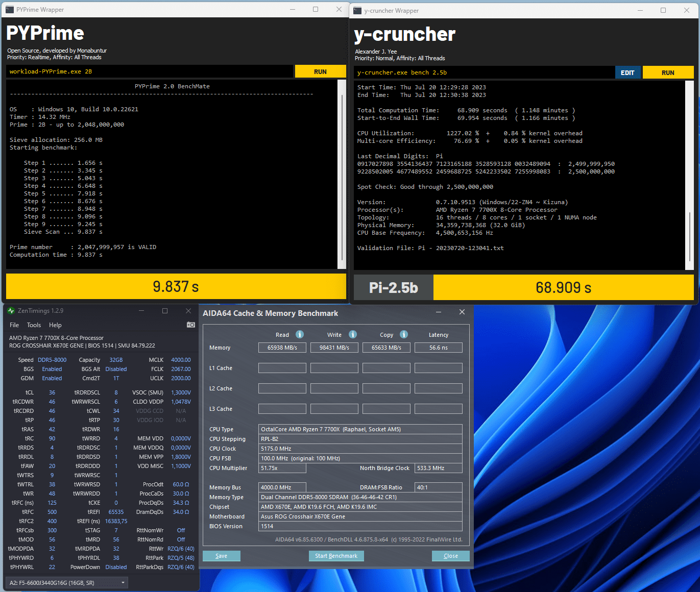Click Memory Type DDR5-8000 SDRAM field

point(360,497)
